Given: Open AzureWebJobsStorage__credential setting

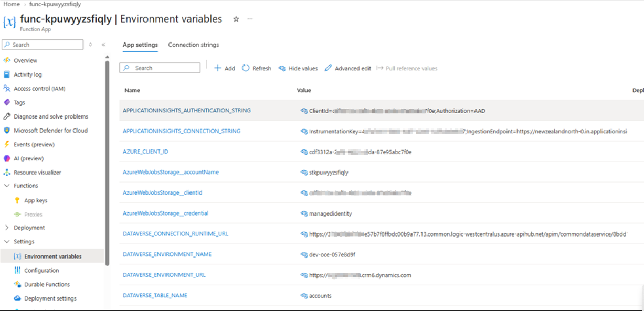Looking at the screenshot, I should tap(166, 213).
